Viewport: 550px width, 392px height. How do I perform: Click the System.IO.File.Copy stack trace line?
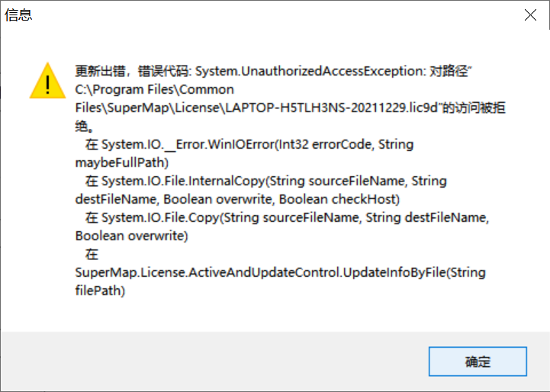(287, 217)
